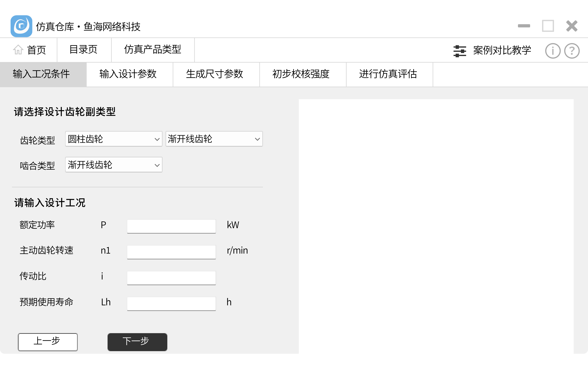Click the 额定功率 label

coord(37,225)
